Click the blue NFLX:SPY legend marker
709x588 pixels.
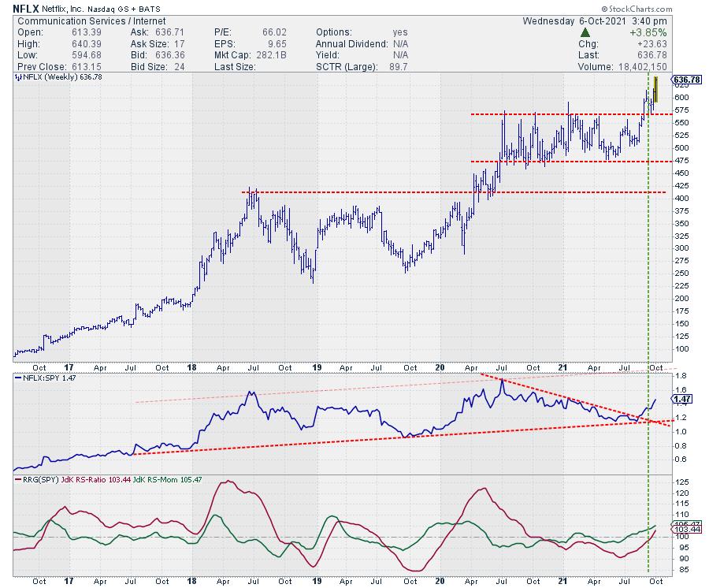click(17, 379)
